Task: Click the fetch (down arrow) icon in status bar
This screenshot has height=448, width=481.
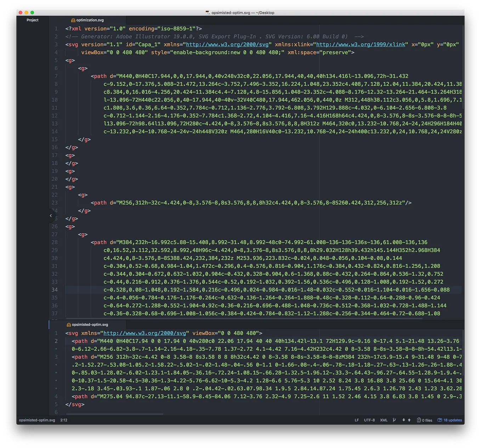Action: (x=403, y=420)
